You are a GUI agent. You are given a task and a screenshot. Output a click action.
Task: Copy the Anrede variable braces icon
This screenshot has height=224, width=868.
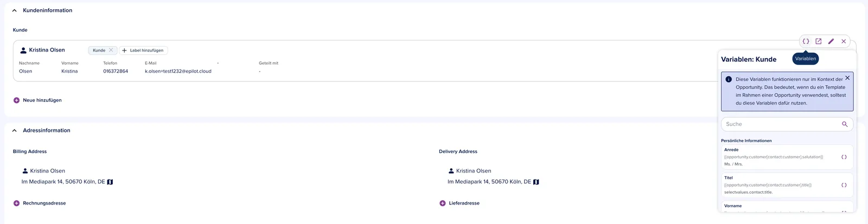coord(844,157)
